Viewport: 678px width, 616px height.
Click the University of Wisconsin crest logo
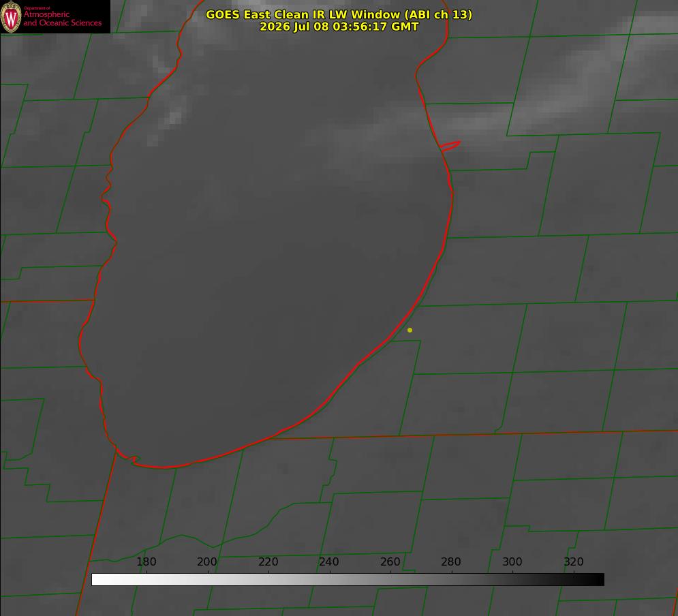[11, 17]
